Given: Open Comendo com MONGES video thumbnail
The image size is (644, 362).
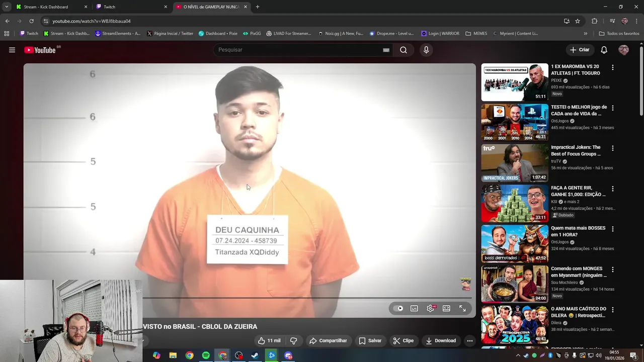Looking at the screenshot, I should click(x=515, y=284).
